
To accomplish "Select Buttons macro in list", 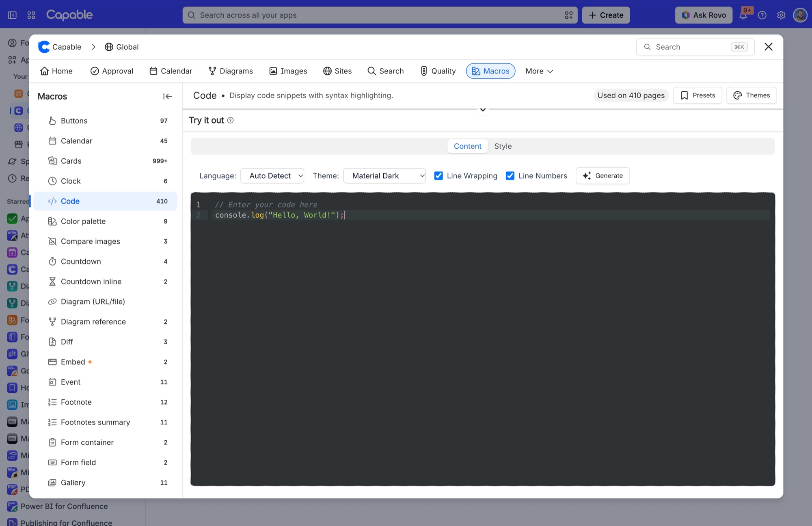I will pyautogui.click(x=106, y=121).
